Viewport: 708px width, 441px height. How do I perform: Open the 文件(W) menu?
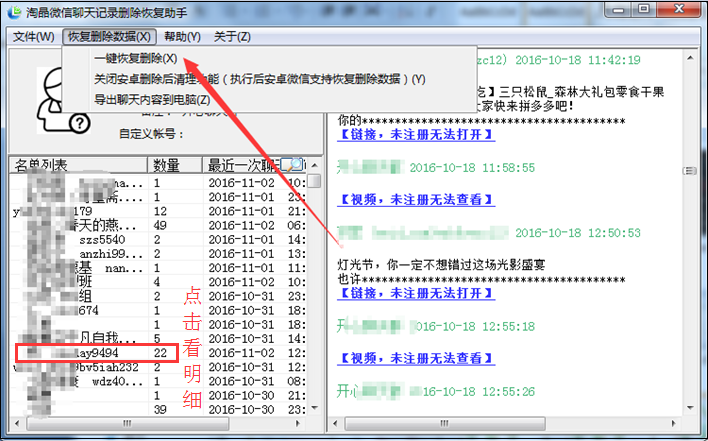tap(33, 37)
